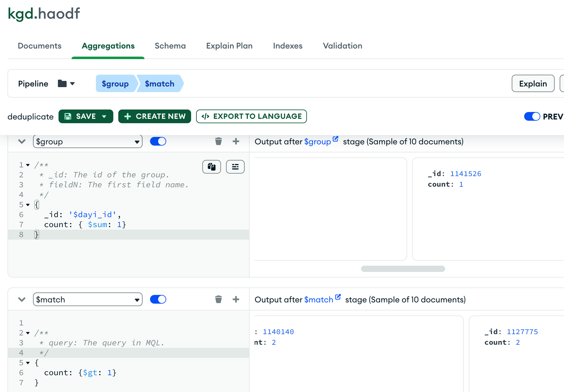The width and height of the screenshot is (564, 392).
Task: Open the $group docs external link icon
Action: click(336, 139)
